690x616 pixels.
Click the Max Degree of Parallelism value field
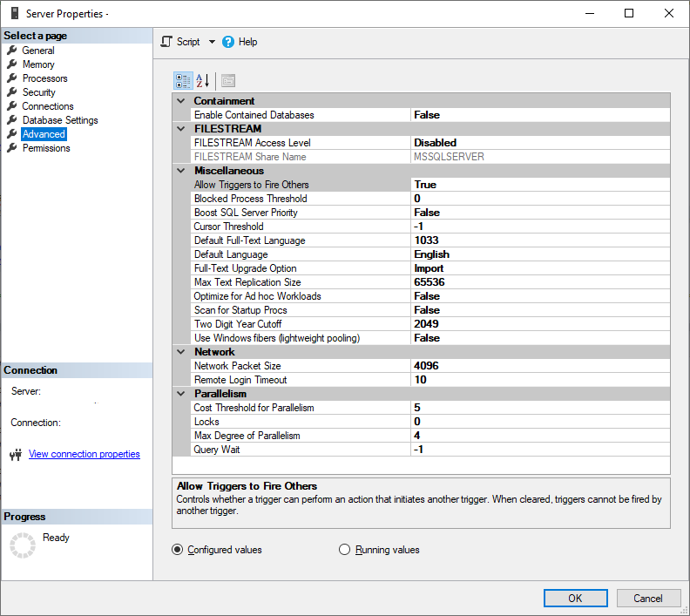point(540,436)
